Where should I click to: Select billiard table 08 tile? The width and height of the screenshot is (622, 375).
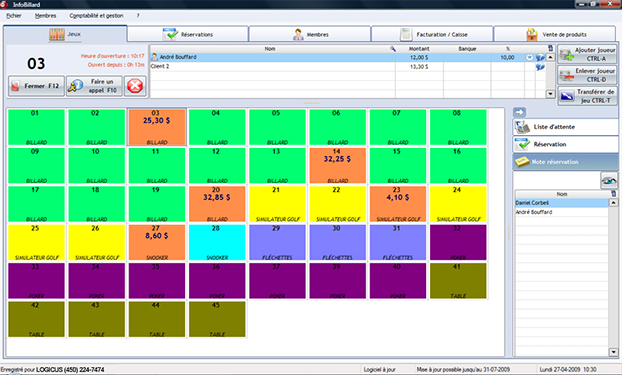click(x=458, y=127)
